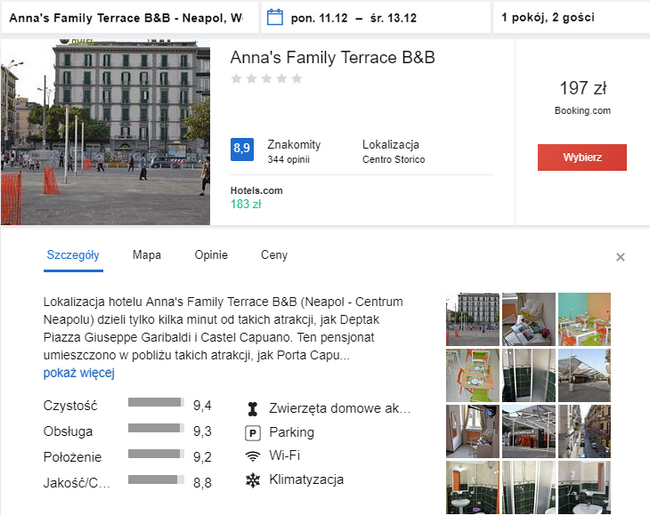The height and width of the screenshot is (516, 650).
Task: Open the brochures on table thumbnail
Action: point(529,319)
